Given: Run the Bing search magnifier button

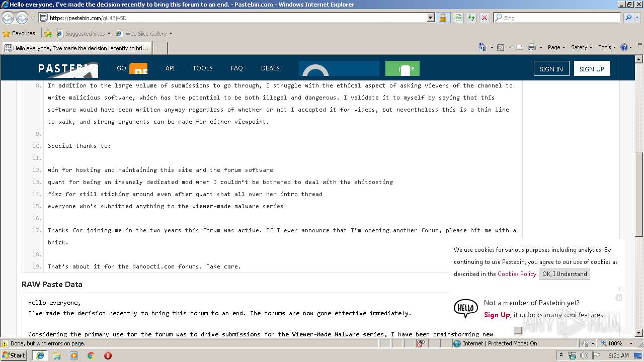Looking at the screenshot, I should click(x=628, y=18).
